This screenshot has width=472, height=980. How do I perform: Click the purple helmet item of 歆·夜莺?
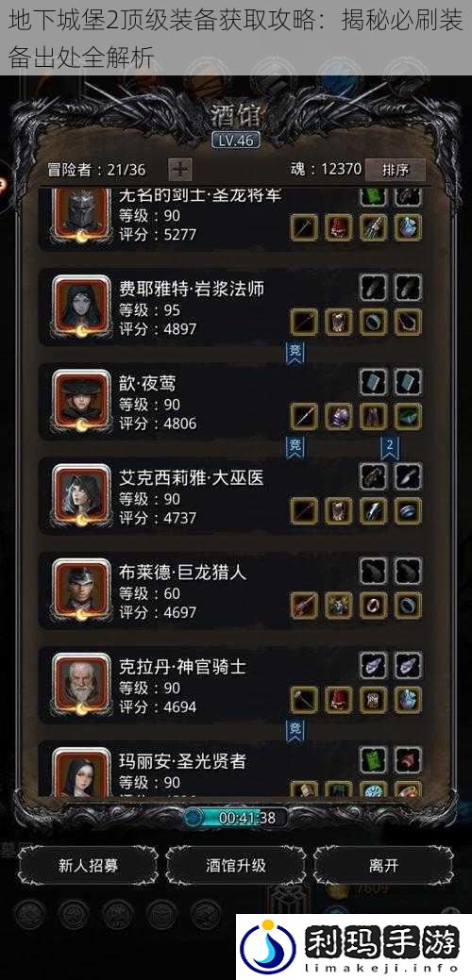tap(338, 416)
